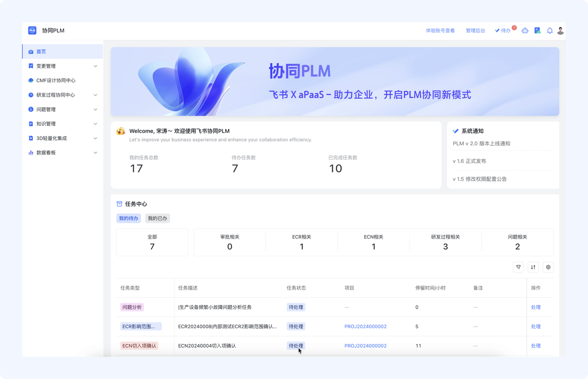This screenshot has width=588, height=379.
Task: Select the 全部 category card
Action: pos(152,242)
